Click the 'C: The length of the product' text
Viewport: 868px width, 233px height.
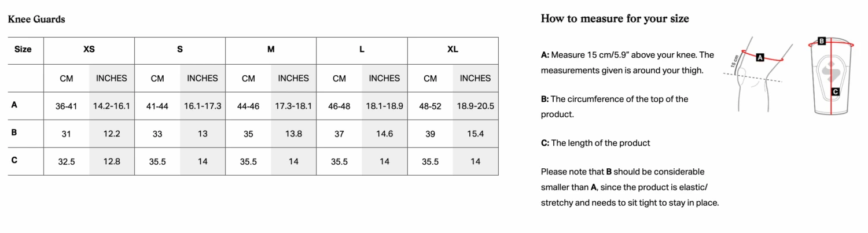point(595,143)
